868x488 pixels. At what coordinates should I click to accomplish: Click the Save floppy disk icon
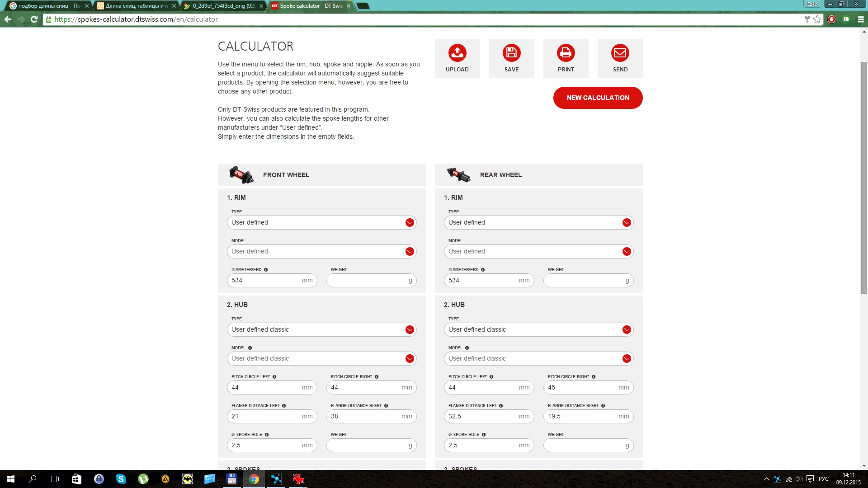(511, 53)
